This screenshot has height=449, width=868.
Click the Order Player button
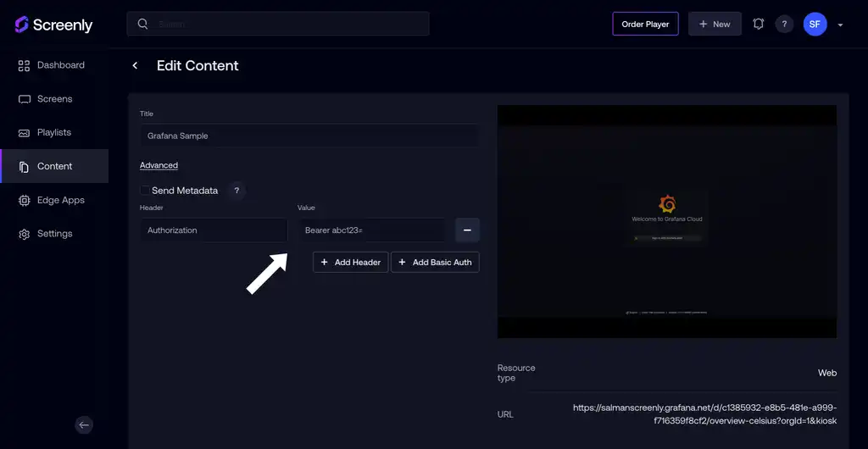tap(645, 24)
